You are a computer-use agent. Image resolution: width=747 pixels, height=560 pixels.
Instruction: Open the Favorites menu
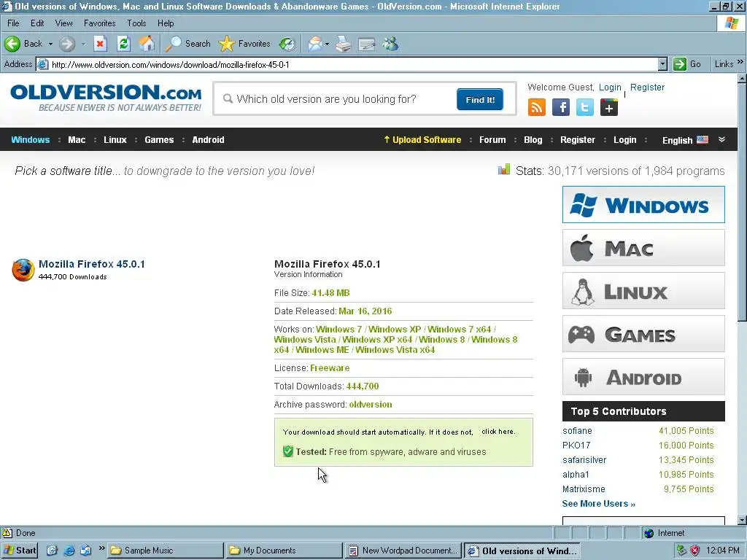(99, 23)
